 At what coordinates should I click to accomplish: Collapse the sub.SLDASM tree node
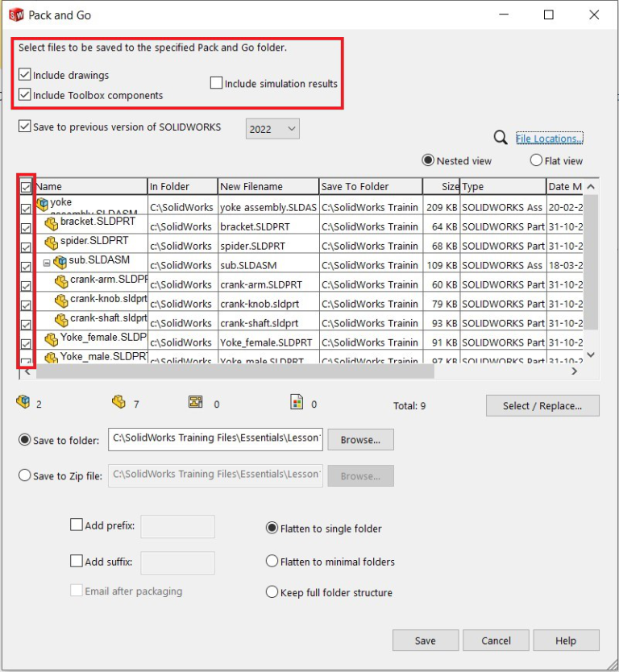pos(47,263)
